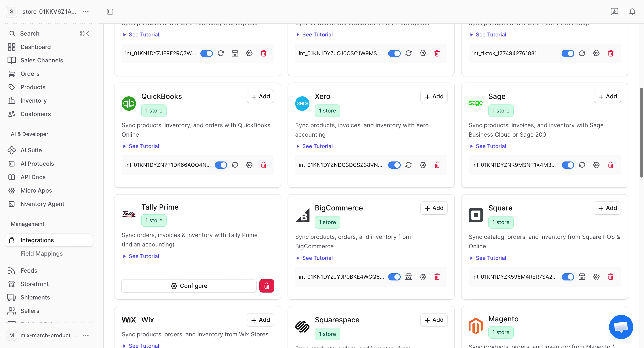The height and width of the screenshot is (348, 644).
Task: Toggle the Square integration switch
Action: coord(568,277)
